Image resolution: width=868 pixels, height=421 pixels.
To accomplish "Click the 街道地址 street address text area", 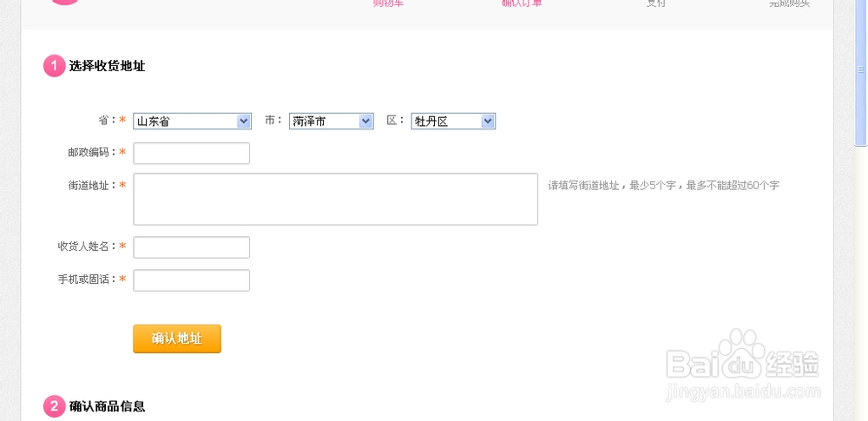I will [335, 199].
